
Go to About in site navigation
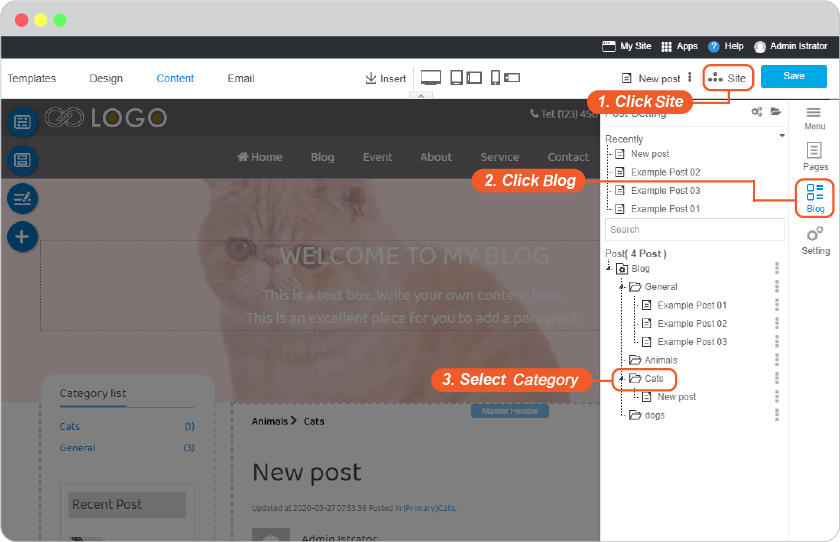click(x=436, y=157)
